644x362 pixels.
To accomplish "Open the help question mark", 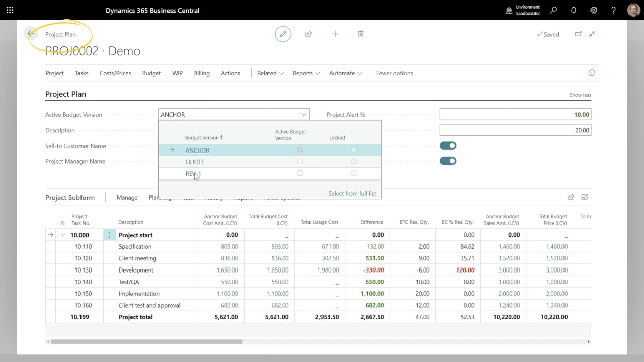I will pos(613,10).
